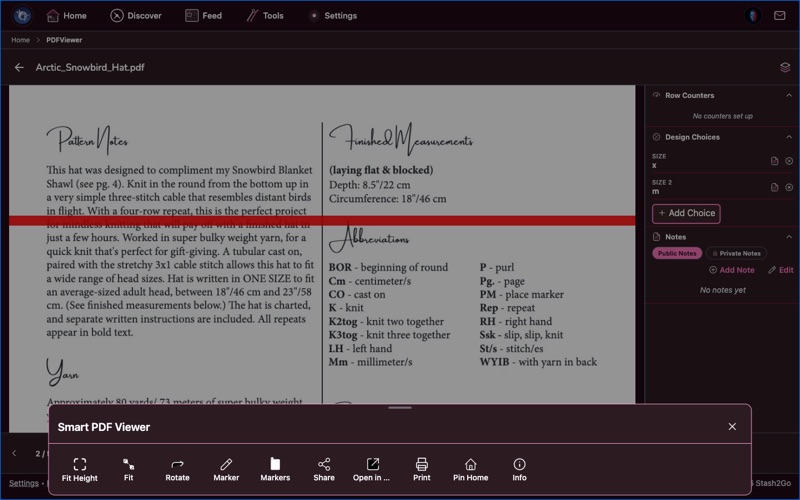Edit the SIZE 2 choice note icon
Viewport: 800px width, 500px height.
[x=774, y=187]
